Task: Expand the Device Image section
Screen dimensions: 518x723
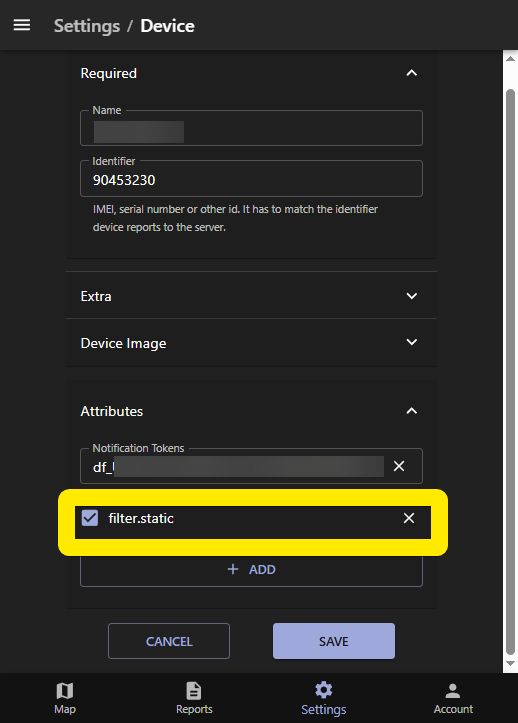Action: click(411, 342)
